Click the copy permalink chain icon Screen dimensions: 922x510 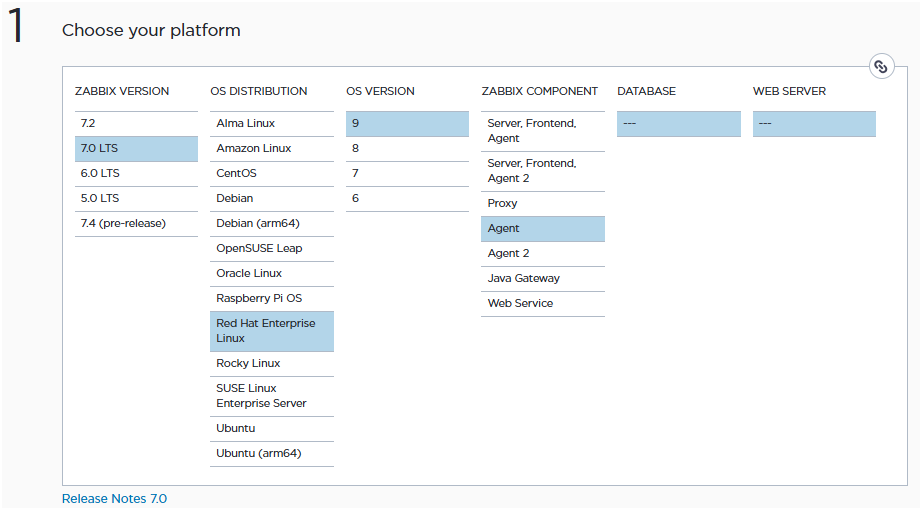[880, 67]
